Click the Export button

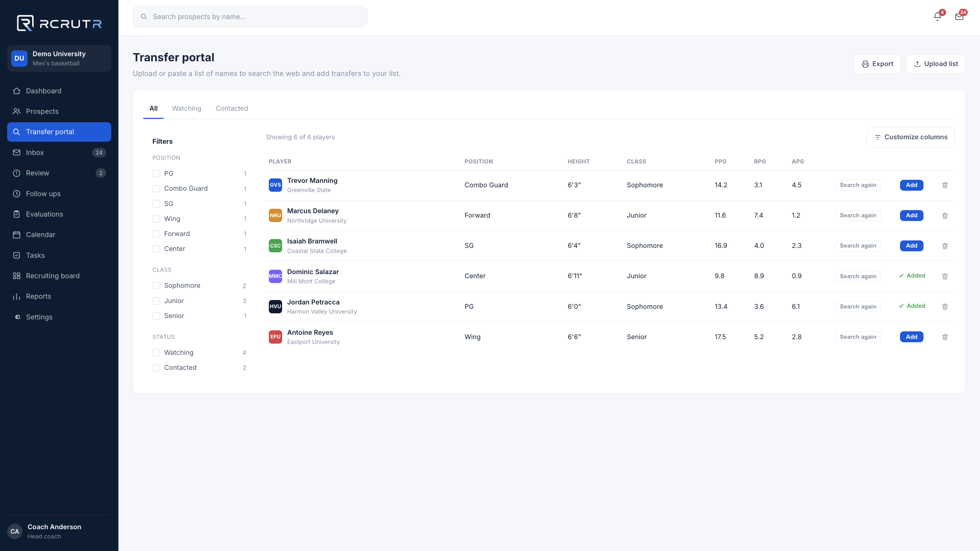(x=877, y=64)
